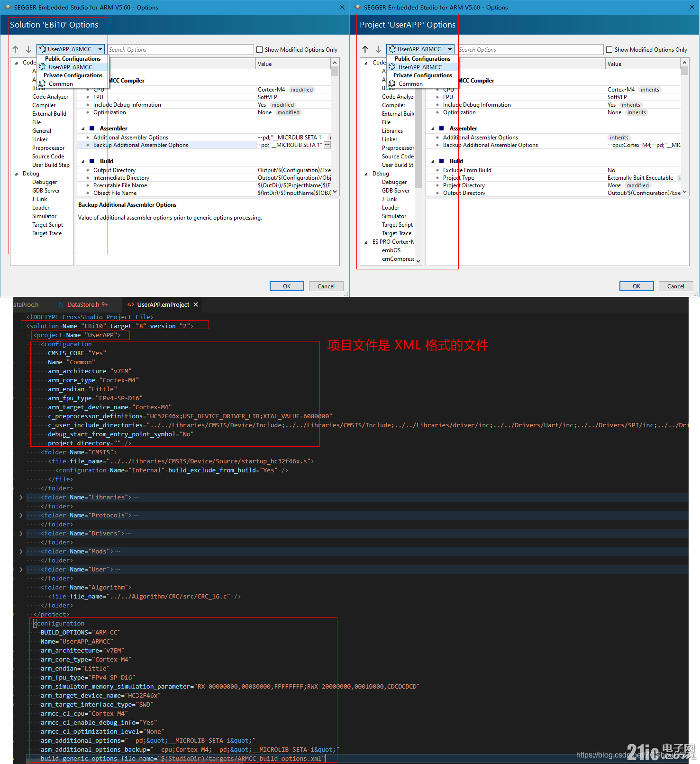
Task: Expand folded User folder in XML editor
Action: (x=21, y=570)
